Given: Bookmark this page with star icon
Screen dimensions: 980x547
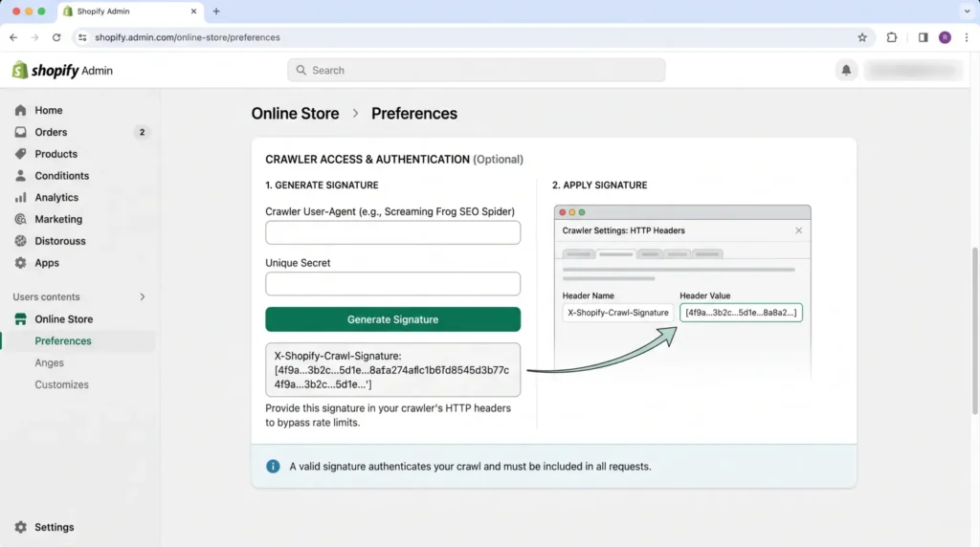Looking at the screenshot, I should point(862,37).
